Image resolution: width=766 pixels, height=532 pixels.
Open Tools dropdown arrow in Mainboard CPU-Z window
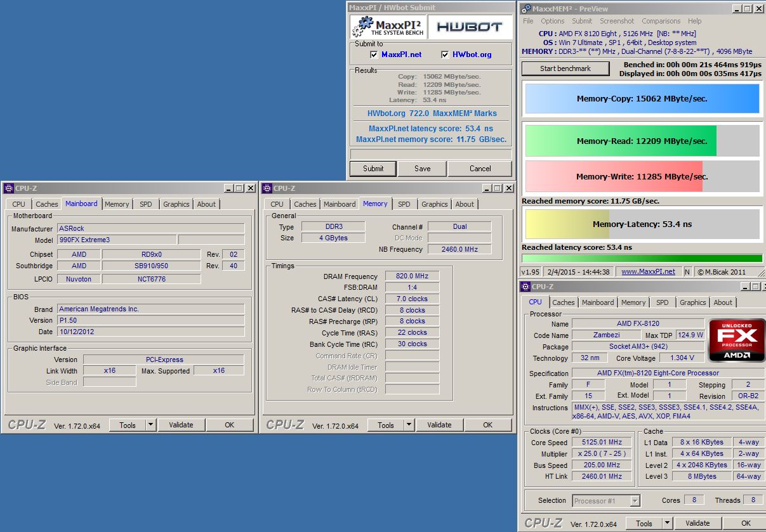(150, 425)
